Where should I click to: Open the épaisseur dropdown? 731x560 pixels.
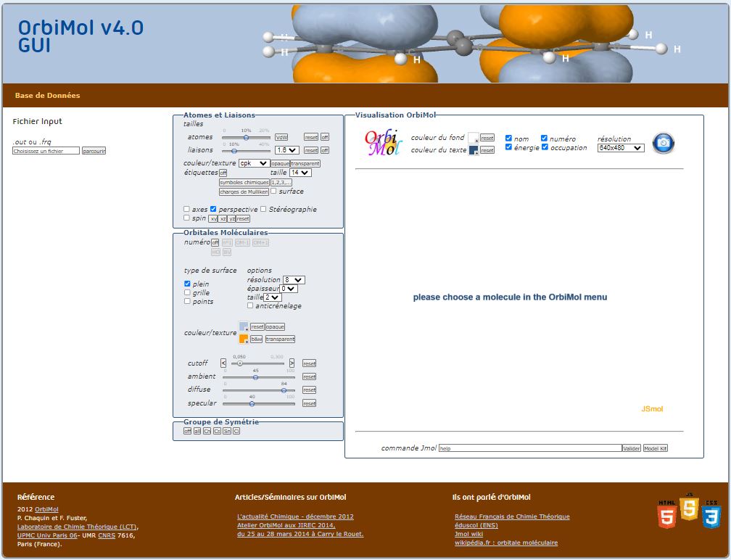(x=289, y=289)
